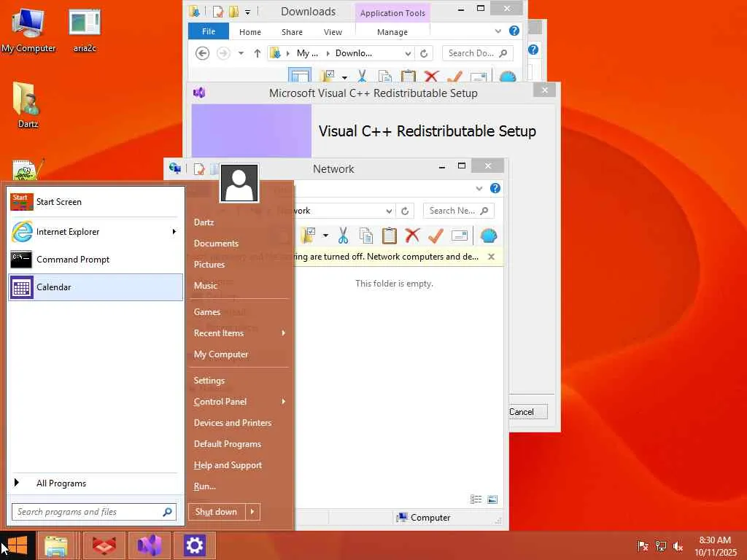Open Documents from start menu
747x560 pixels.
(x=216, y=244)
